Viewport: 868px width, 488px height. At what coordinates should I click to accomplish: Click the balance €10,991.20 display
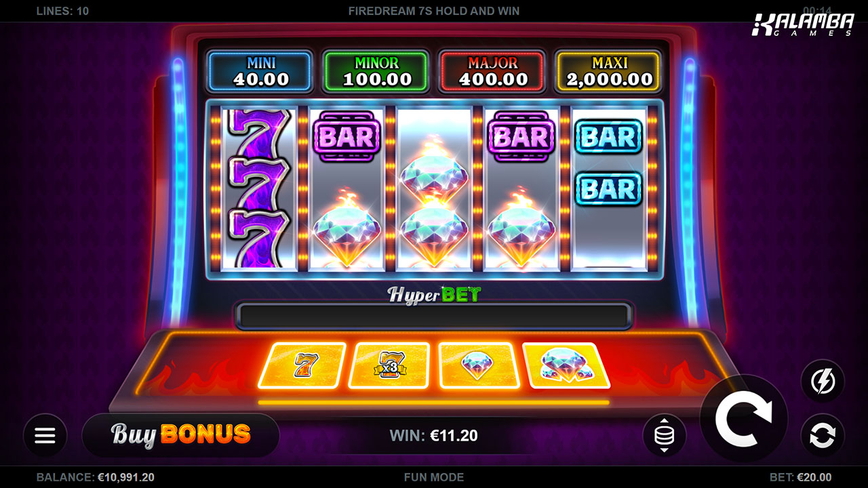(x=96, y=477)
